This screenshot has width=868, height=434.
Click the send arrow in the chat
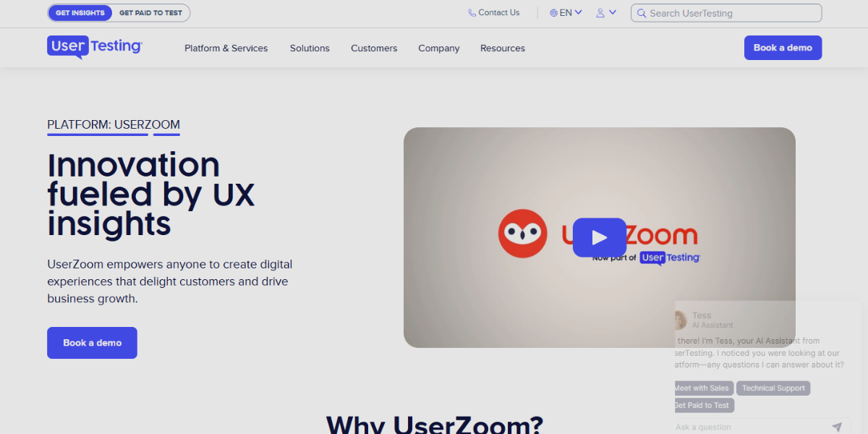pyautogui.click(x=838, y=427)
